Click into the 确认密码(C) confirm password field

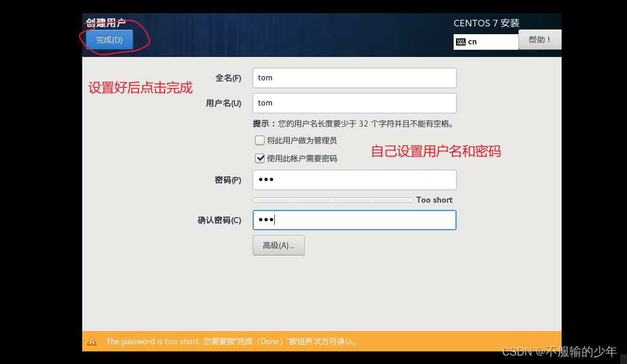point(354,220)
